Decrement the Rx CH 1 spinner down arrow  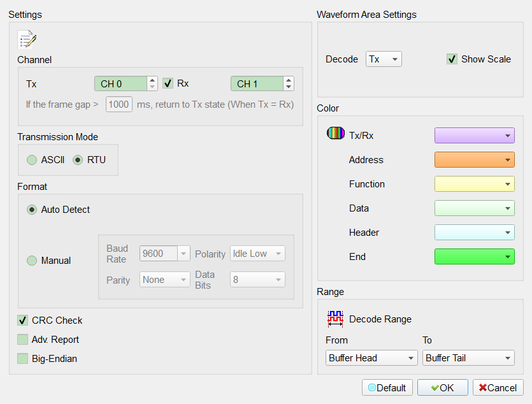pos(289,87)
